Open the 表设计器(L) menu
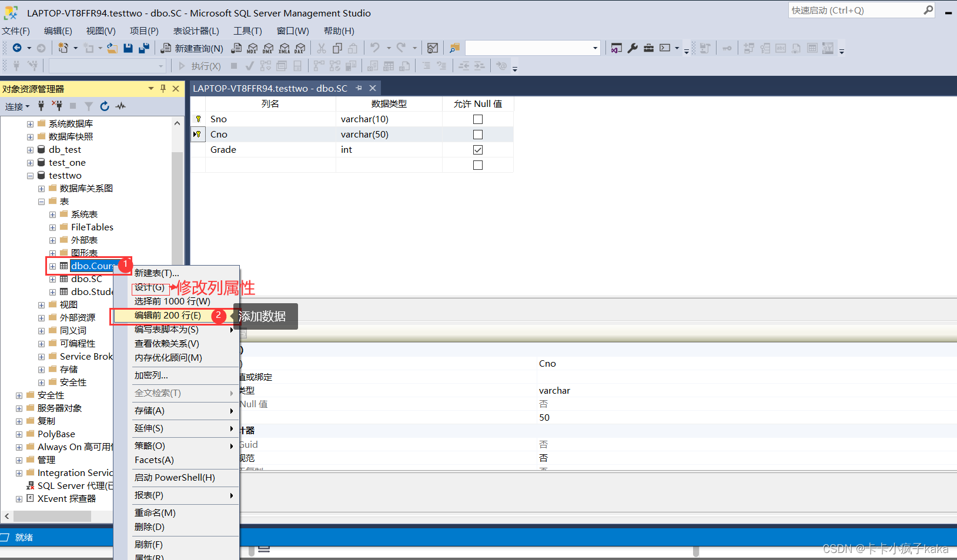 pyautogui.click(x=196, y=31)
